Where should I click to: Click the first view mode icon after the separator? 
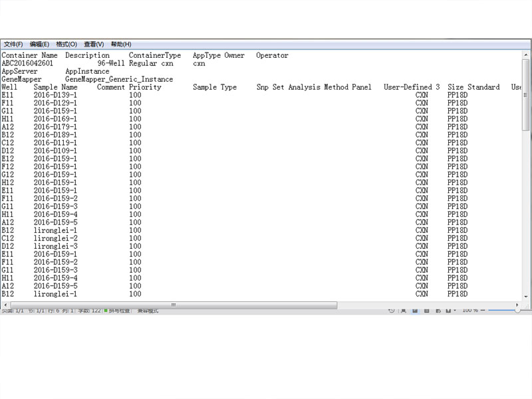click(404, 311)
